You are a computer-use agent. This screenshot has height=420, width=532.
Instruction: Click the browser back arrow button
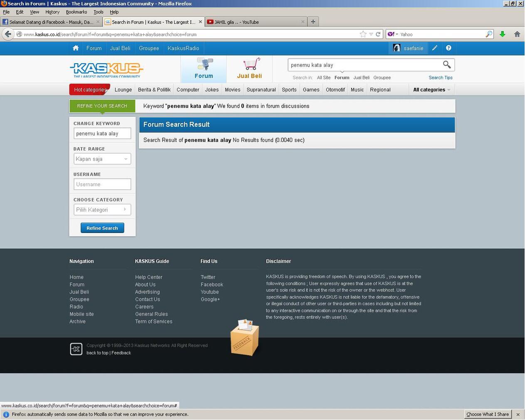pos(8,34)
